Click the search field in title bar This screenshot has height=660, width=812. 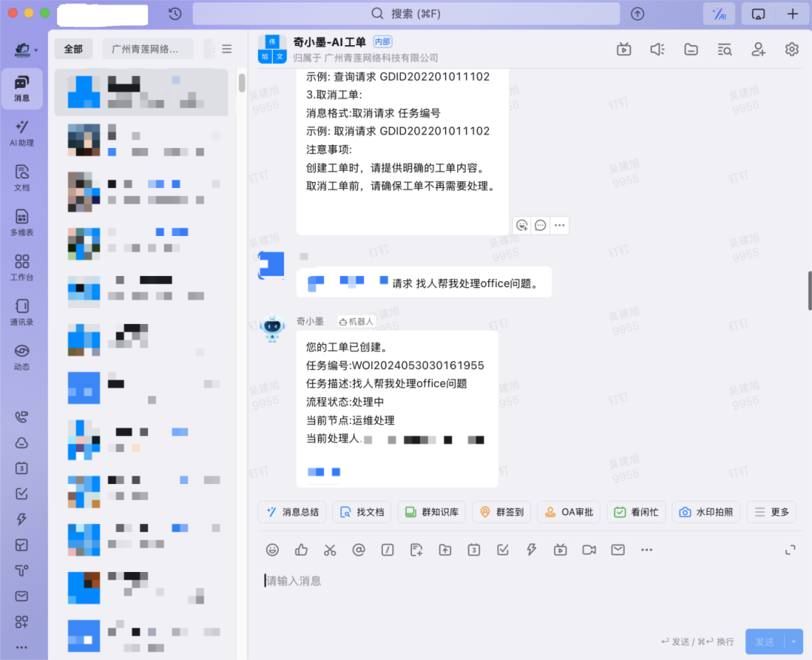click(406, 14)
